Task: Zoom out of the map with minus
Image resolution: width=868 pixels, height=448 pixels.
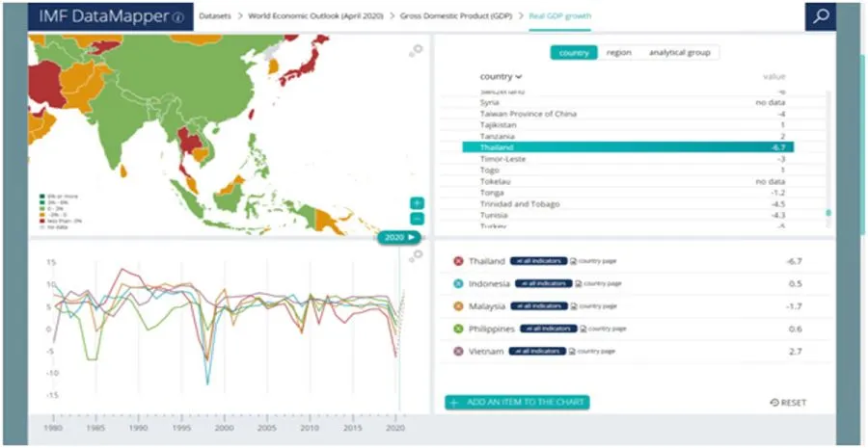Action: pos(417,219)
